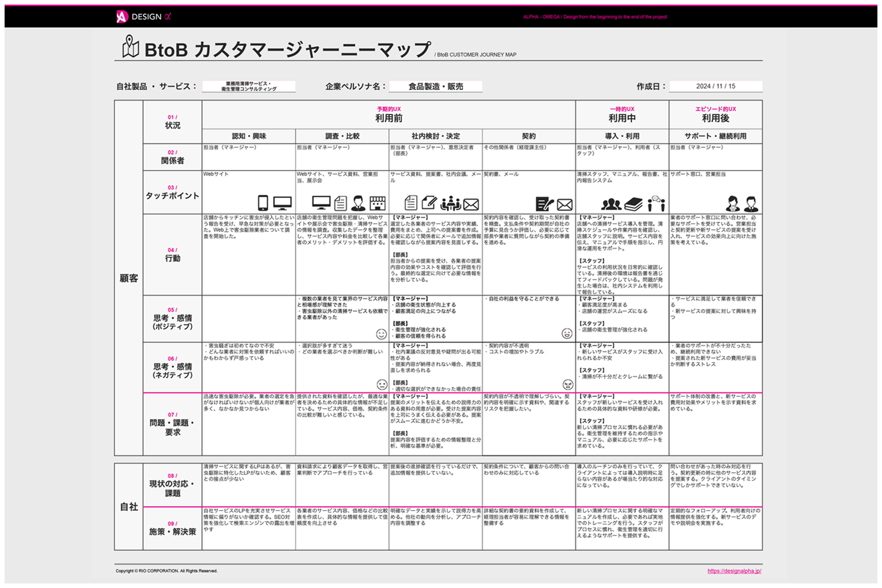Click the 03 タッチポイント row label
The width and height of the screenshot is (882, 588).
[172, 192]
